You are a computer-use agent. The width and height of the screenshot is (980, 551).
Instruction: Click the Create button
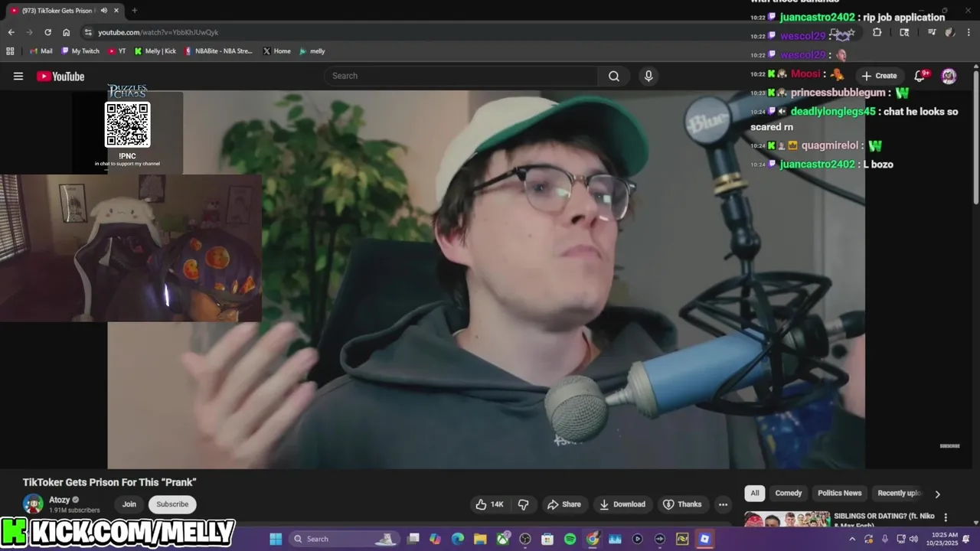click(x=879, y=76)
